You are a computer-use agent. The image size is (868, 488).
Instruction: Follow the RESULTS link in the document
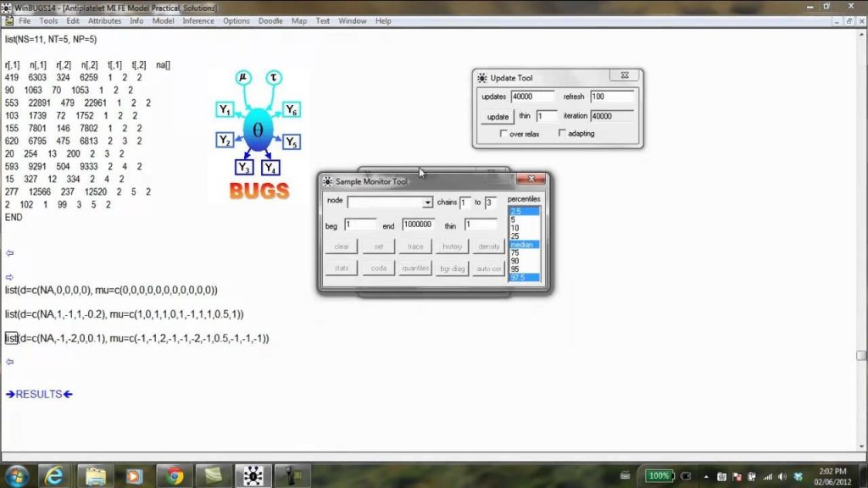[x=39, y=394]
